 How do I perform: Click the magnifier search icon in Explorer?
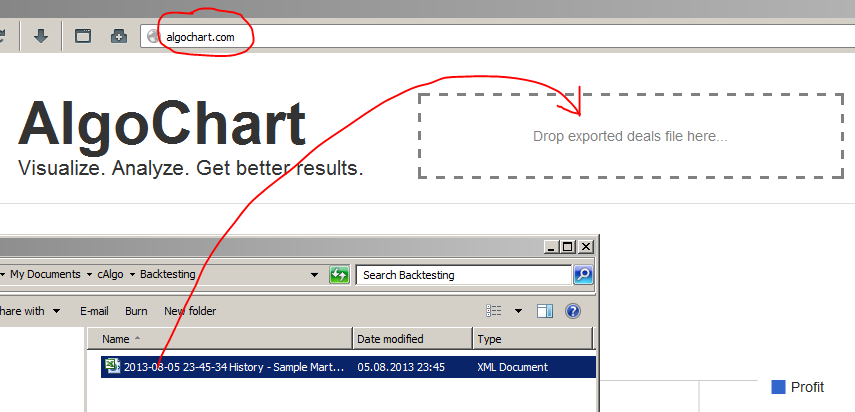click(583, 275)
